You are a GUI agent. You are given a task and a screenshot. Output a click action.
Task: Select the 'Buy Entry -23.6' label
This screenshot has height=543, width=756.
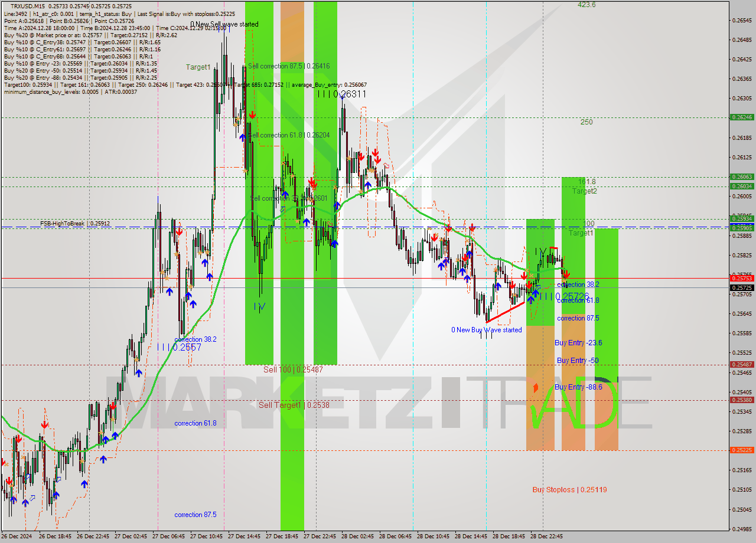(578, 343)
